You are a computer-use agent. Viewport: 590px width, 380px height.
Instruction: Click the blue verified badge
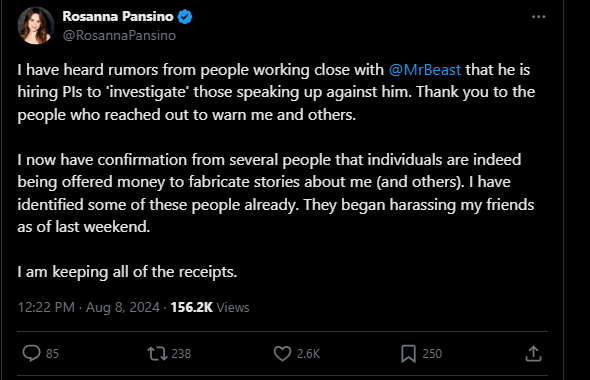185,17
